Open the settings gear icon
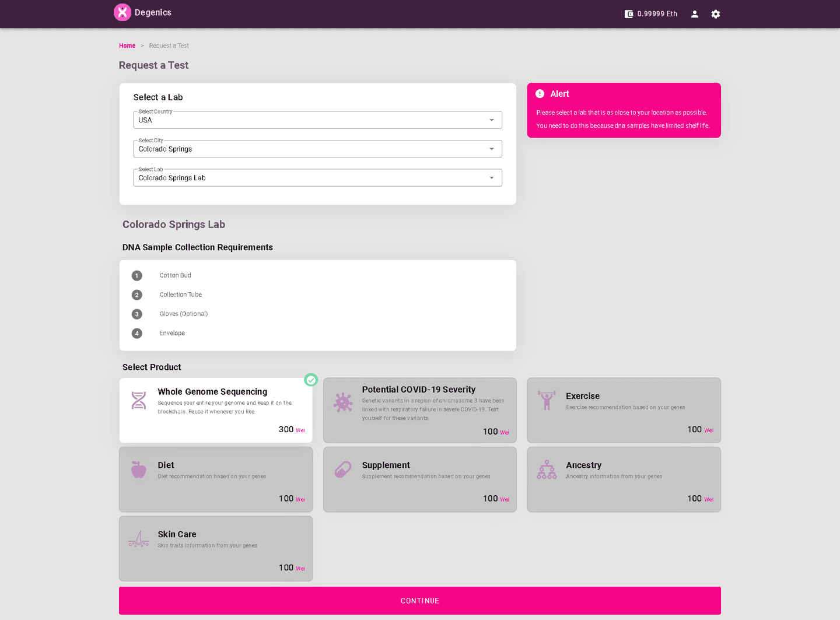Screen dimensions: 840x620 coord(716,14)
